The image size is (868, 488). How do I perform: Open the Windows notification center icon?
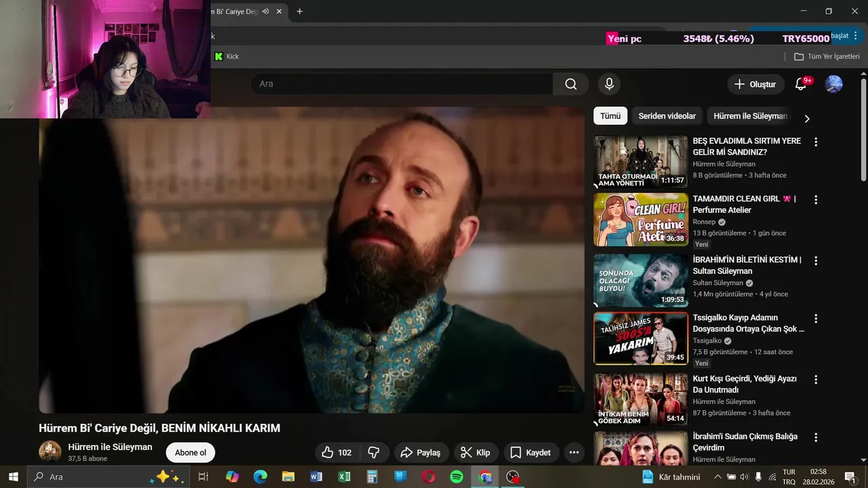[x=850, y=476]
